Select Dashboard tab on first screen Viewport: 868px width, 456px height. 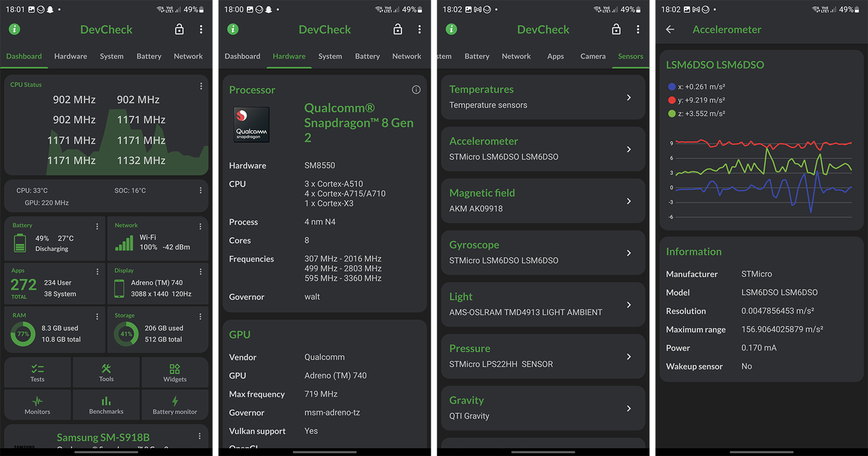coord(24,56)
